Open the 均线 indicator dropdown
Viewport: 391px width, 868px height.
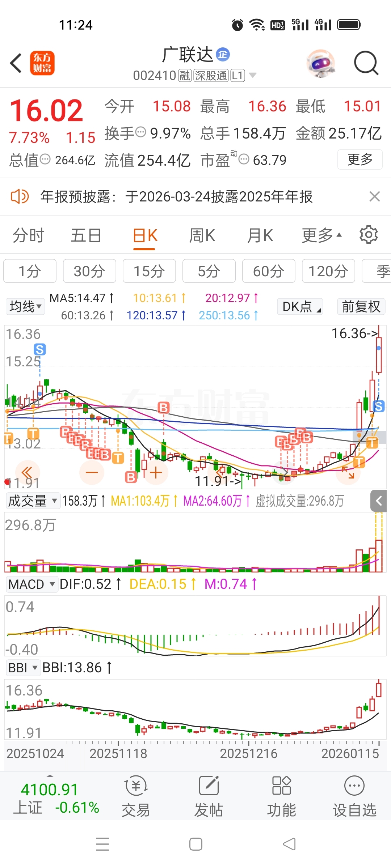[x=25, y=307]
